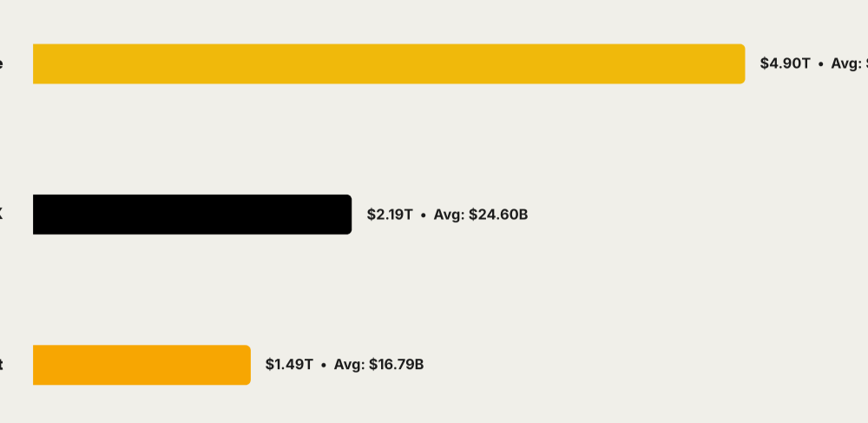Click the truncated label left of black bar
The image size is (868, 423).
2,215
